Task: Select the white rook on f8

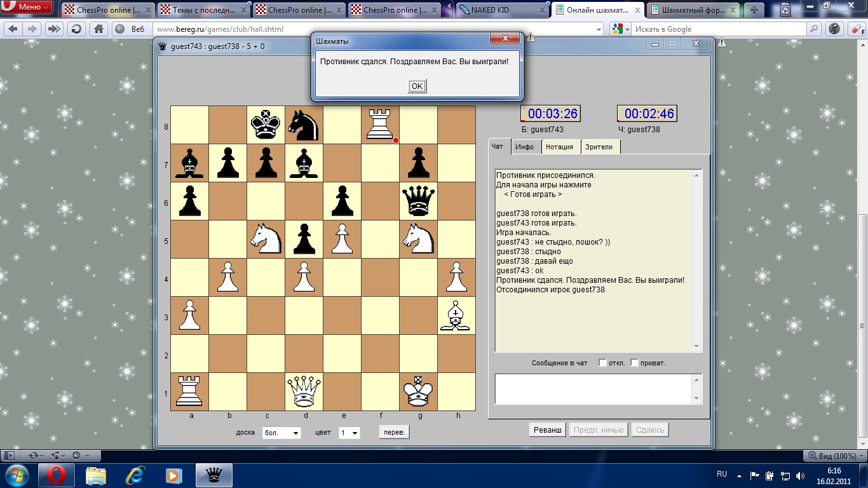Action: coord(380,125)
